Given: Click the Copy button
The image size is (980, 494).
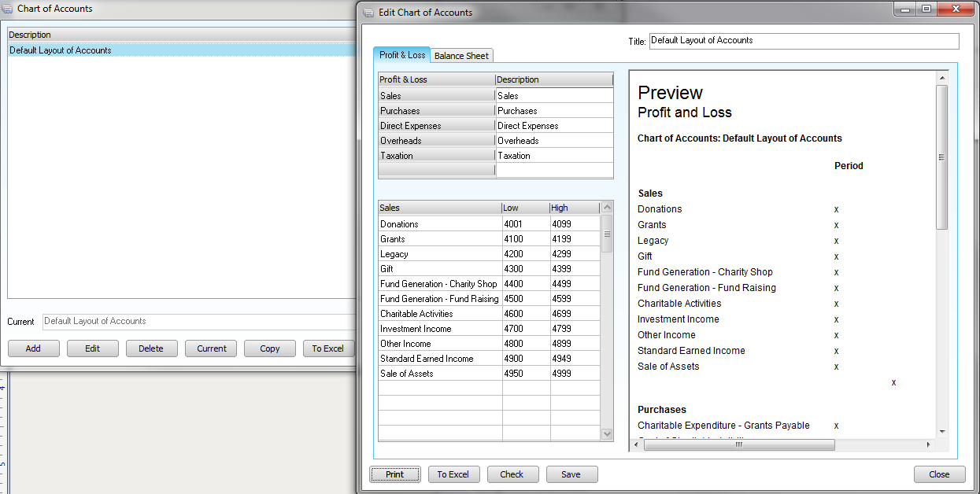Looking at the screenshot, I should click(x=270, y=348).
